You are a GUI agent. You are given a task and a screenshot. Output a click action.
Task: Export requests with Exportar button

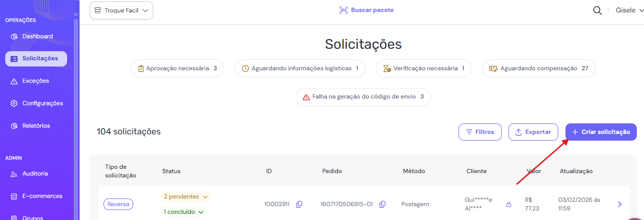533,132
